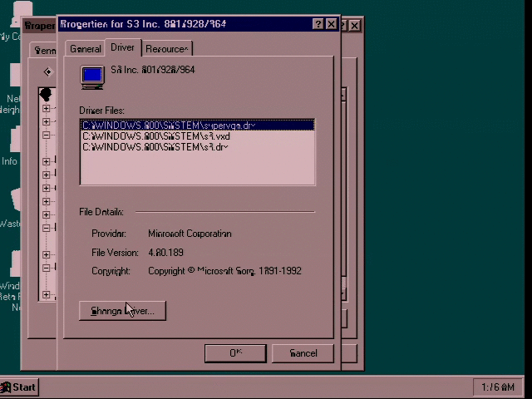Select the Driver tab
This screenshot has height=399, width=532.
click(122, 47)
